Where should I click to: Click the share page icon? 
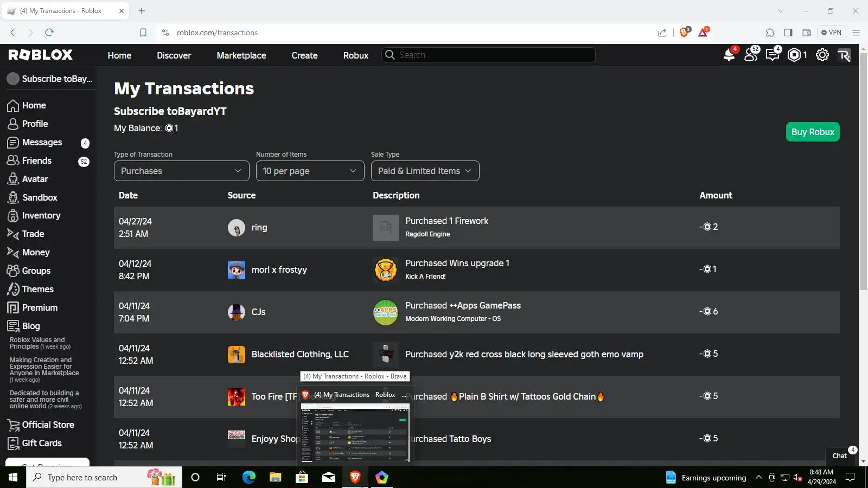pos(662,33)
